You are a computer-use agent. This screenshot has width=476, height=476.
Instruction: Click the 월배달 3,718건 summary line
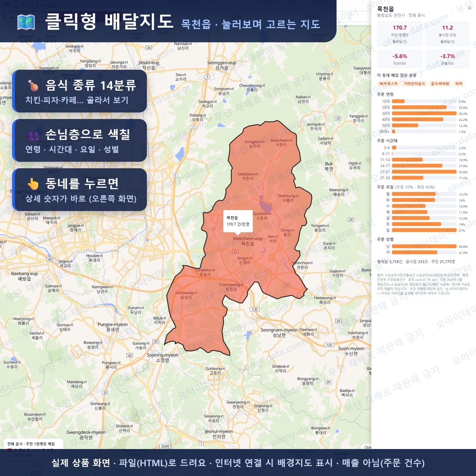[416, 262]
